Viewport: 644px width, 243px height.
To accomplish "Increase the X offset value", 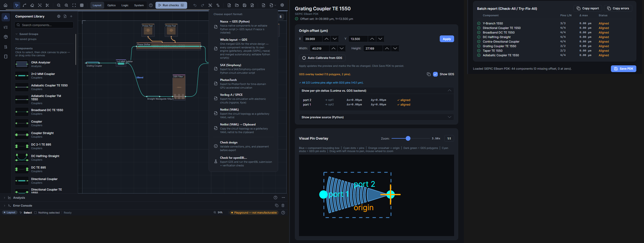I will click(x=326, y=39).
